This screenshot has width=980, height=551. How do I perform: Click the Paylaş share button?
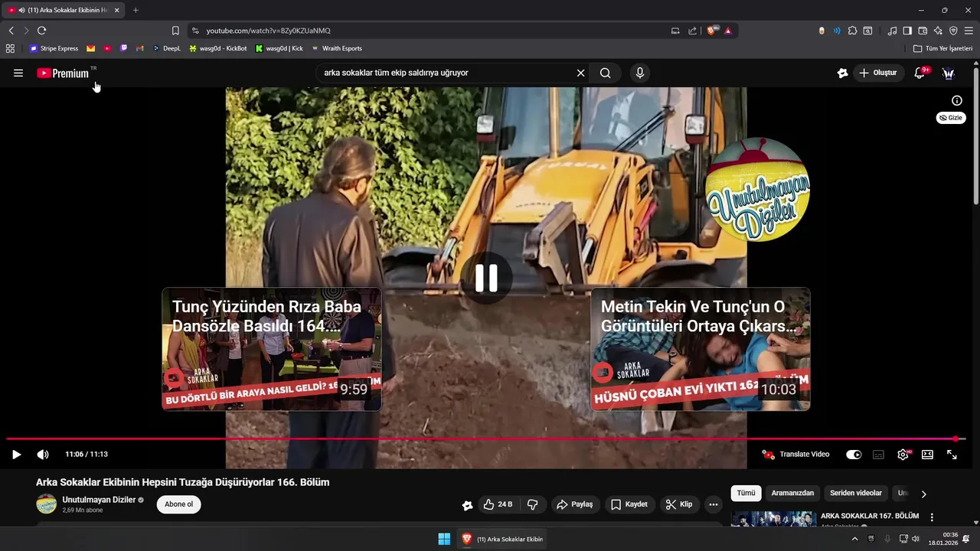pyautogui.click(x=575, y=504)
